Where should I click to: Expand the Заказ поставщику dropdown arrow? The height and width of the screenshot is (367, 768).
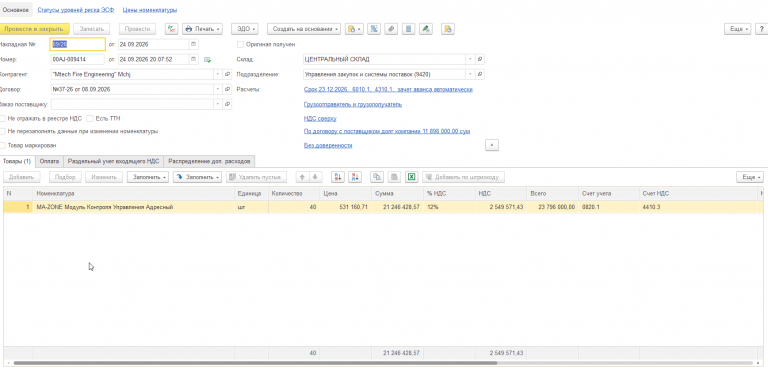pos(218,104)
